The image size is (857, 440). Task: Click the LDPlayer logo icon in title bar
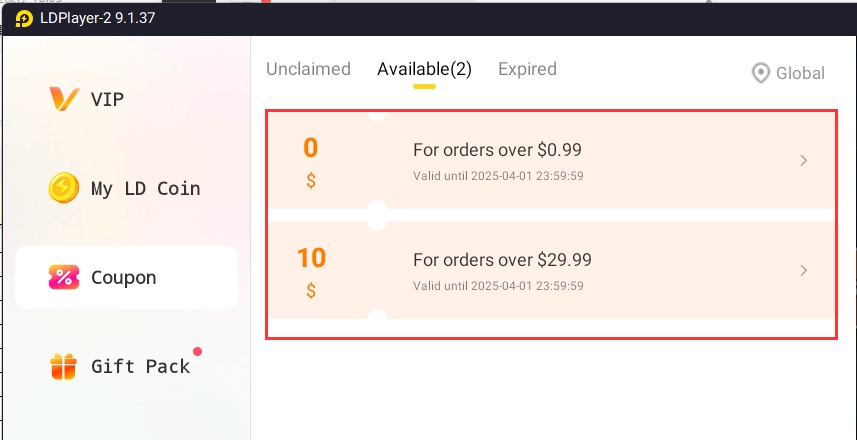coord(24,19)
